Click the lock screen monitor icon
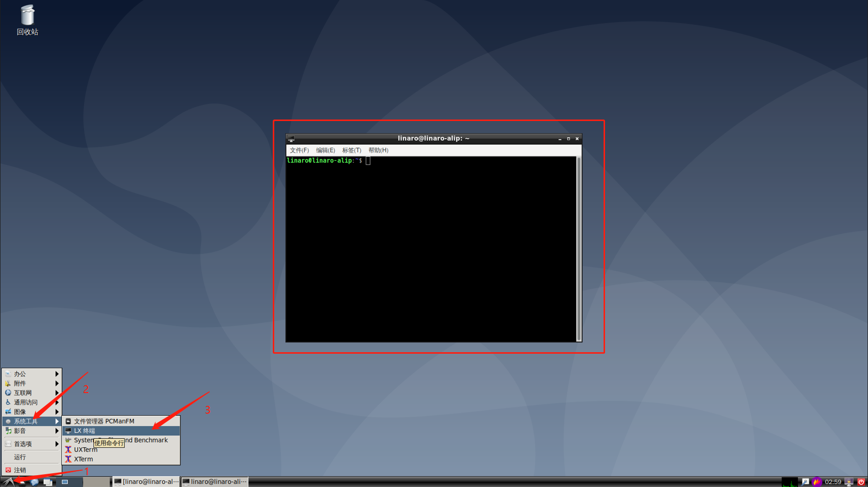The image size is (868, 487). click(x=849, y=482)
